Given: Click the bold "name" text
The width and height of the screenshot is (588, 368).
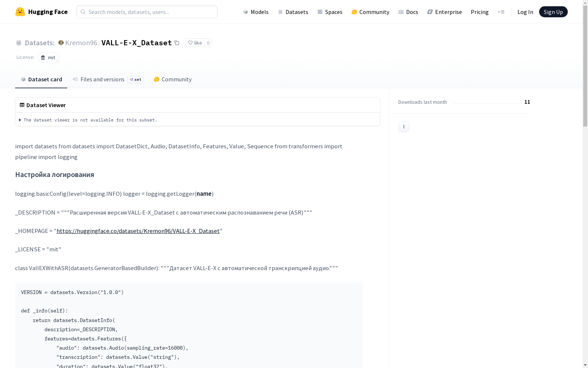Looking at the screenshot, I should pos(204,194).
